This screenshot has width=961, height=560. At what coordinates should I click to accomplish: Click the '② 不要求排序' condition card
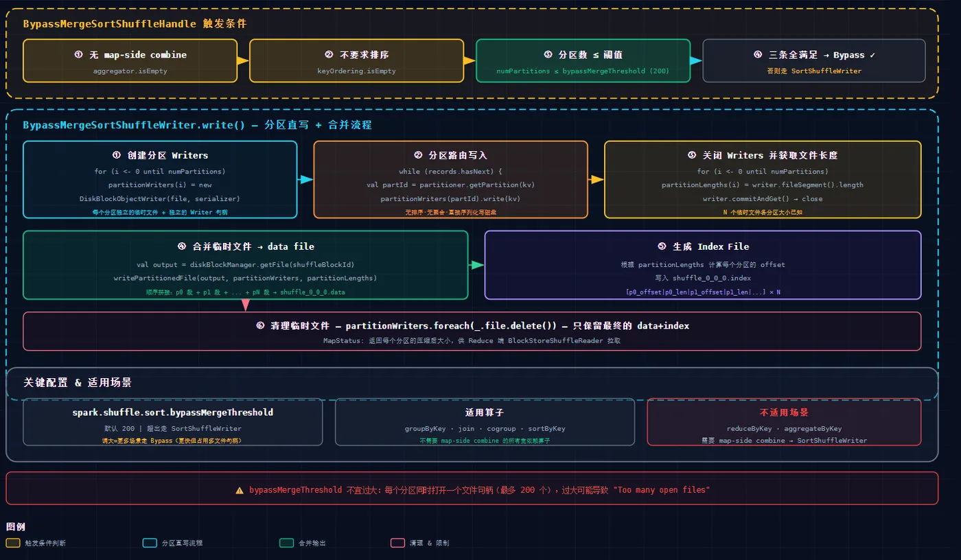[356, 60]
